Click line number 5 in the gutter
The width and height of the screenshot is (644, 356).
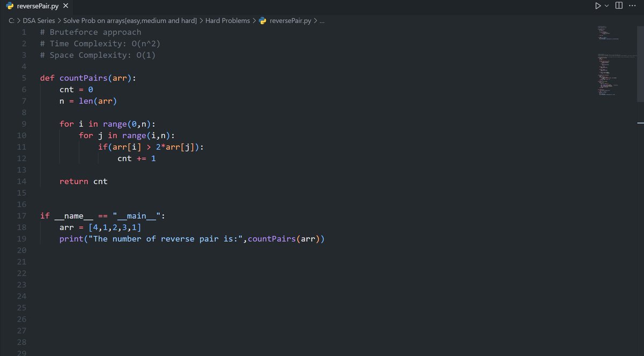pos(24,78)
